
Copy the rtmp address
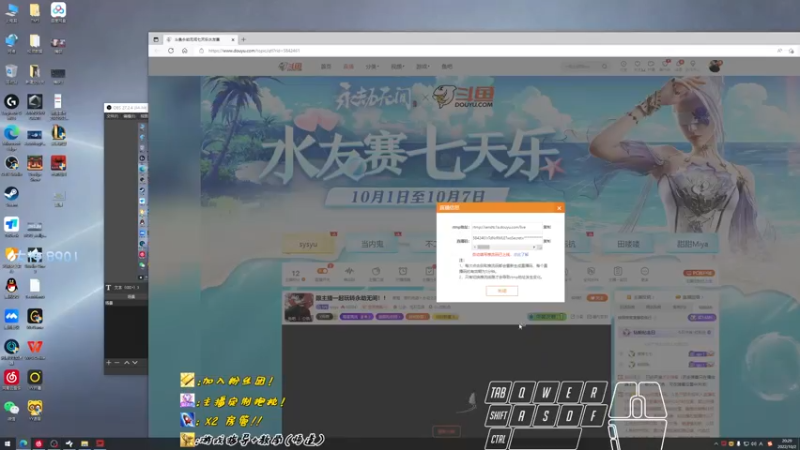547,227
